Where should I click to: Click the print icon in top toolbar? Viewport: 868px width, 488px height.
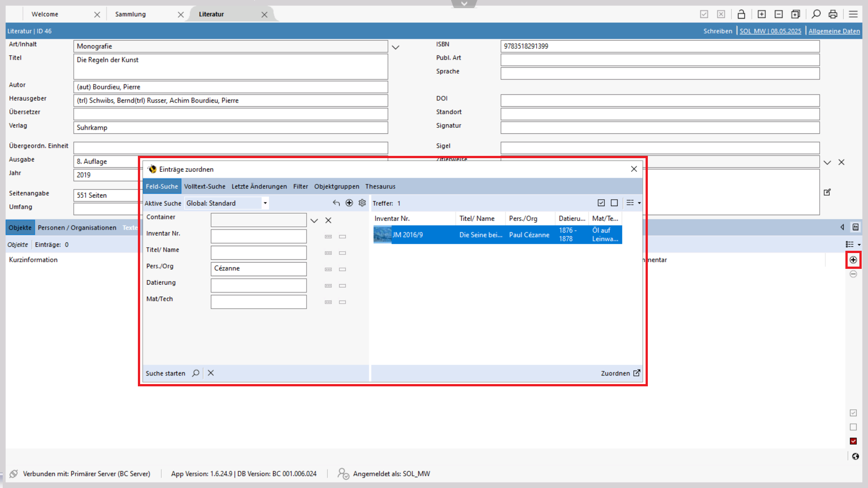[833, 14]
